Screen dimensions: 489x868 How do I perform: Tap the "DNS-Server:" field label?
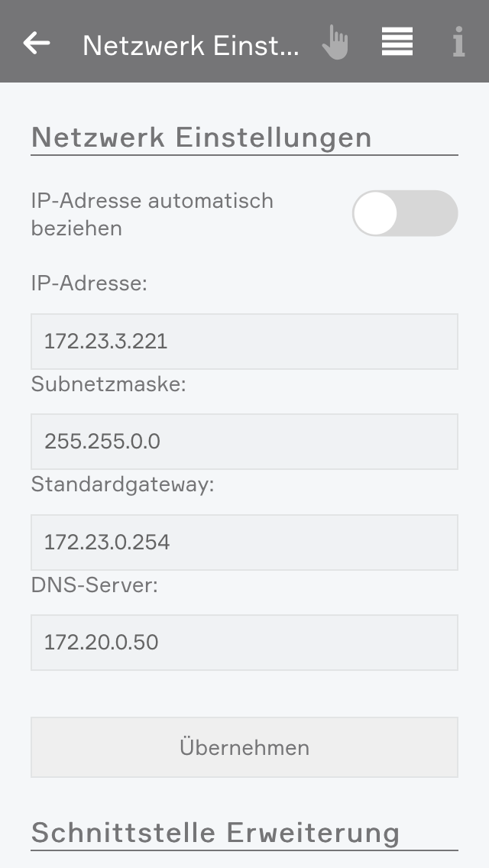[x=94, y=585]
